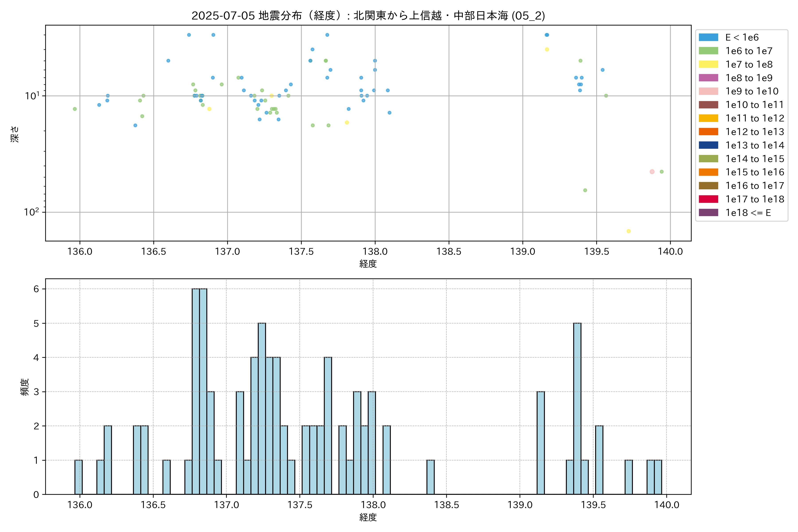Click the blue 'E < 1e6' legend swatch
Screen dimensions: 798x532
(x=708, y=37)
